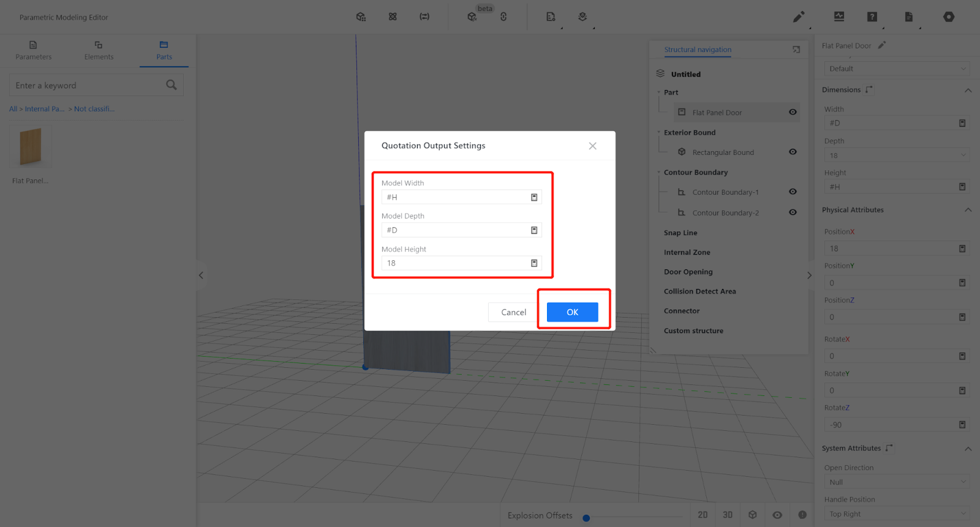Collapse the Physical Attributes section
Viewport: 980px width, 527px height.
tap(968, 210)
